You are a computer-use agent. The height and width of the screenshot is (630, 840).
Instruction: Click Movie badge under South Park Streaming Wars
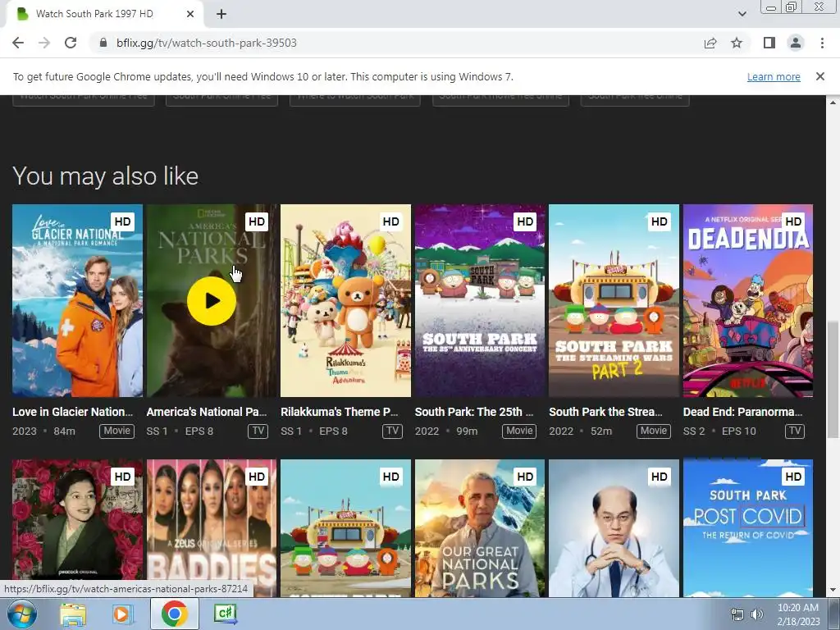tap(654, 431)
